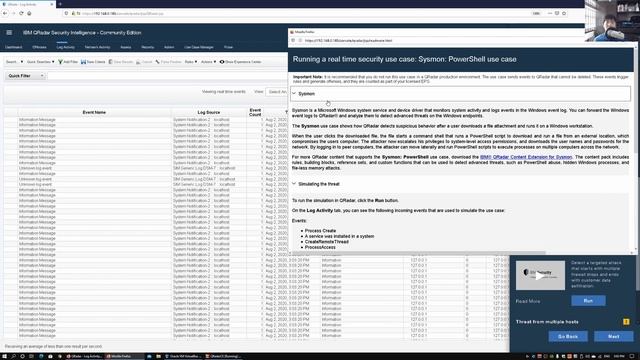
Task: Switch to the Offenses tab
Action: (x=39, y=47)
